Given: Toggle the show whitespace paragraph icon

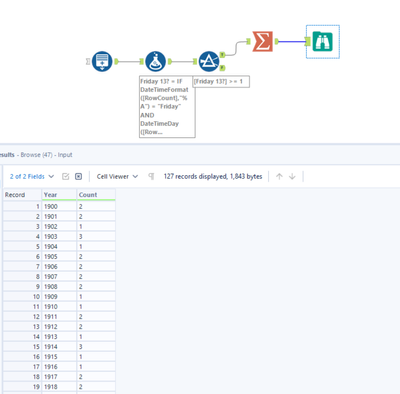Looking at the screenshot, I should 151,176.
